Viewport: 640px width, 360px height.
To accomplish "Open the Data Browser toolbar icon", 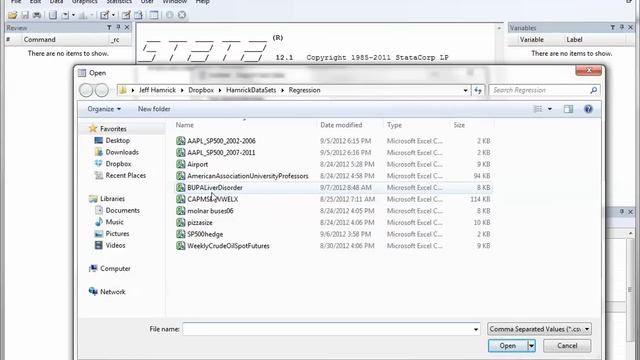I will pos(138,15).
